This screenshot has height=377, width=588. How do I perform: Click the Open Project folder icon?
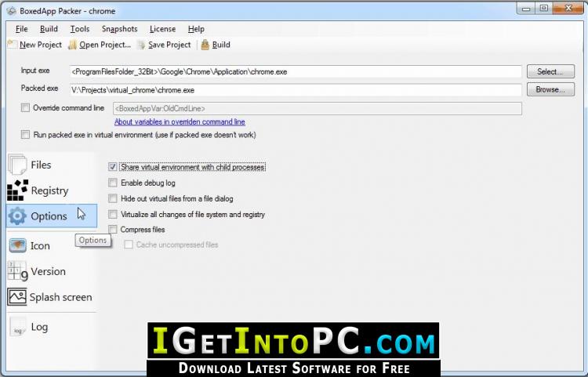pos(73,45)
